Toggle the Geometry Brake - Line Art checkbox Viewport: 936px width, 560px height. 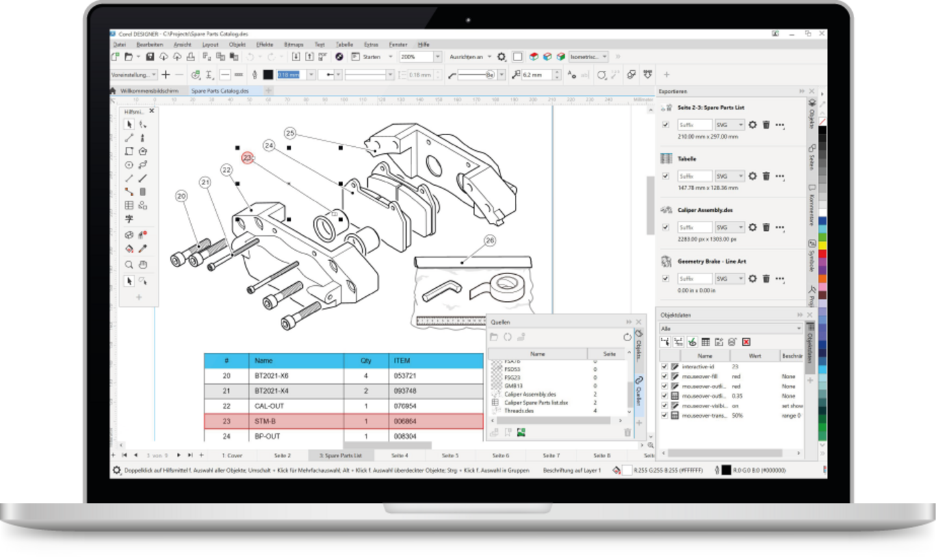click(x=666, y=279)
